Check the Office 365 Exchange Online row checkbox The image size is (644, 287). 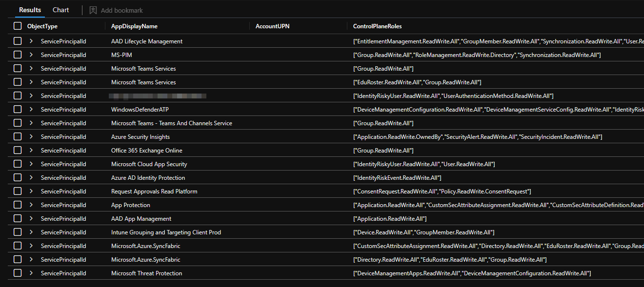tap(18, 150)
